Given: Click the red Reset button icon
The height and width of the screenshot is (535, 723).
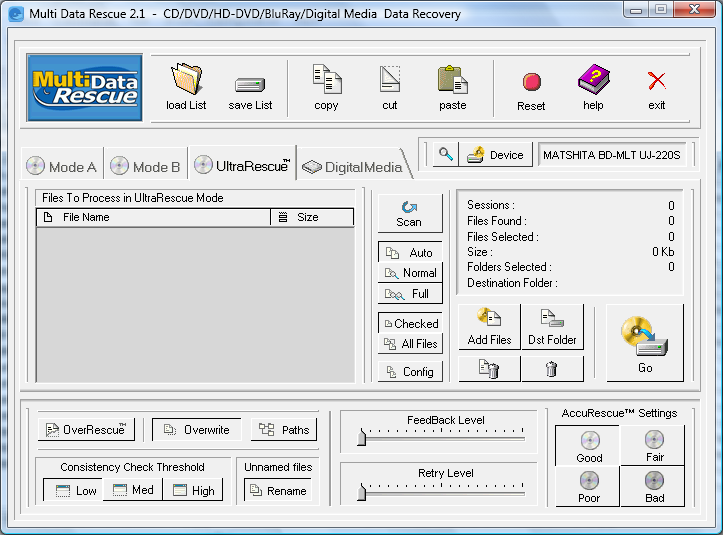Looking at the screenshot, I should (x=532, y=82).
